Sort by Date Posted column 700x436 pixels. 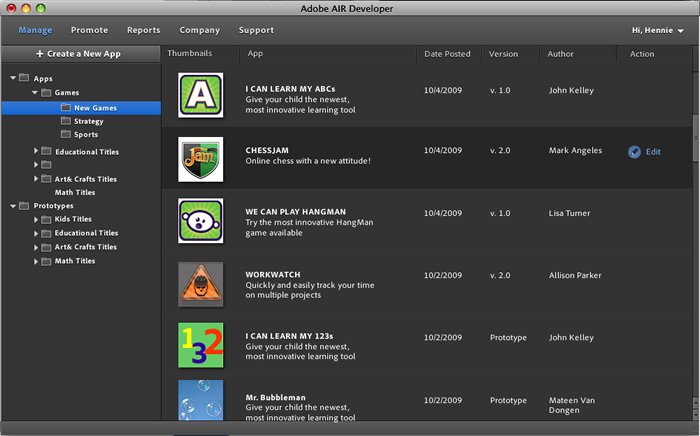(447, 54)
